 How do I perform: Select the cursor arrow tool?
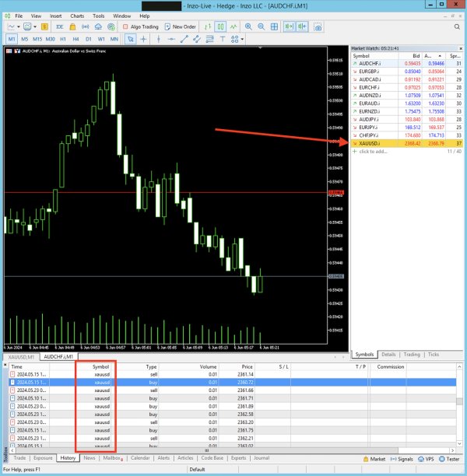pos(131,39)
